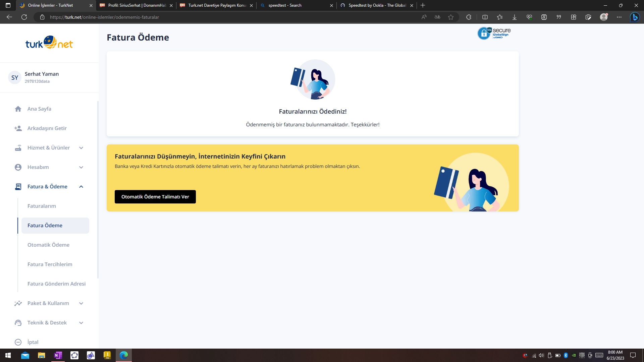644x362 pixels.
Task: Open downloads icon in toolbar
Action: pos(515,17)
